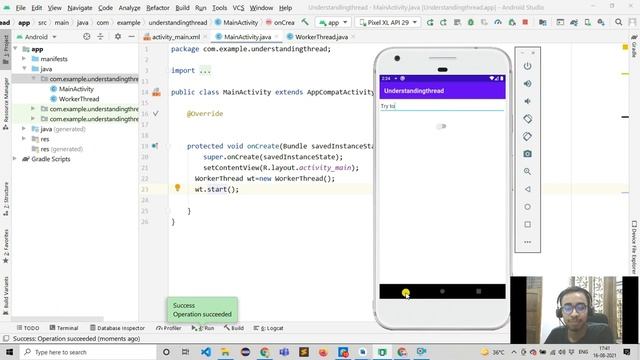This screenshot has height=360, width=640.
Task: Click the Windows taskbar search box
Action: click(x=87, y=352)
